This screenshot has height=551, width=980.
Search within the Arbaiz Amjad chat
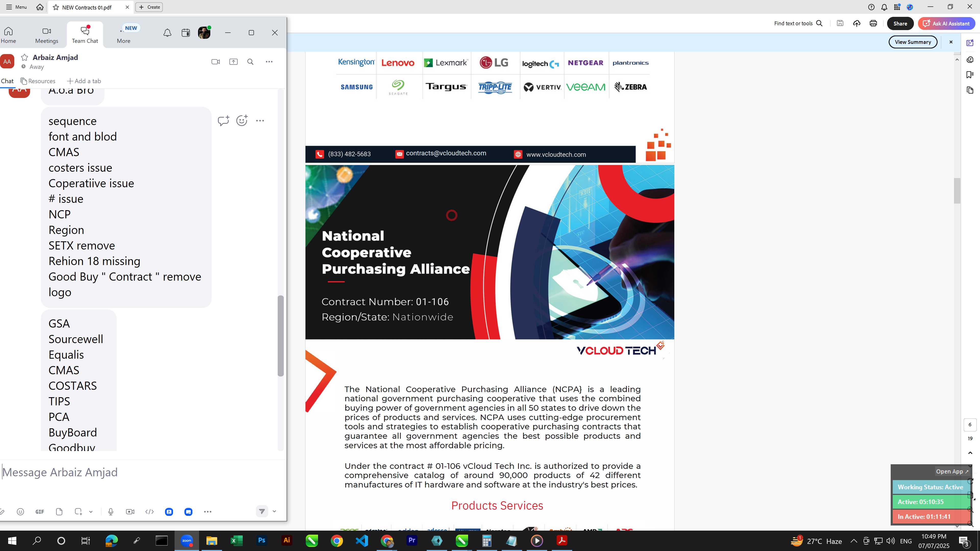250,61
